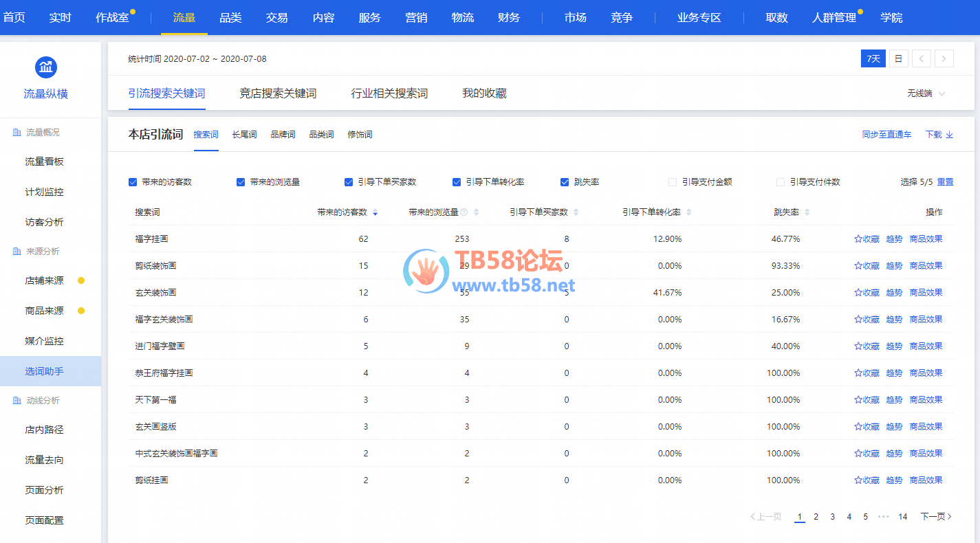This screenshot has width=980, height=543.
Task: Favorite the 进门福字壁画 keyword with 收藏
Action: coord(867,346)
